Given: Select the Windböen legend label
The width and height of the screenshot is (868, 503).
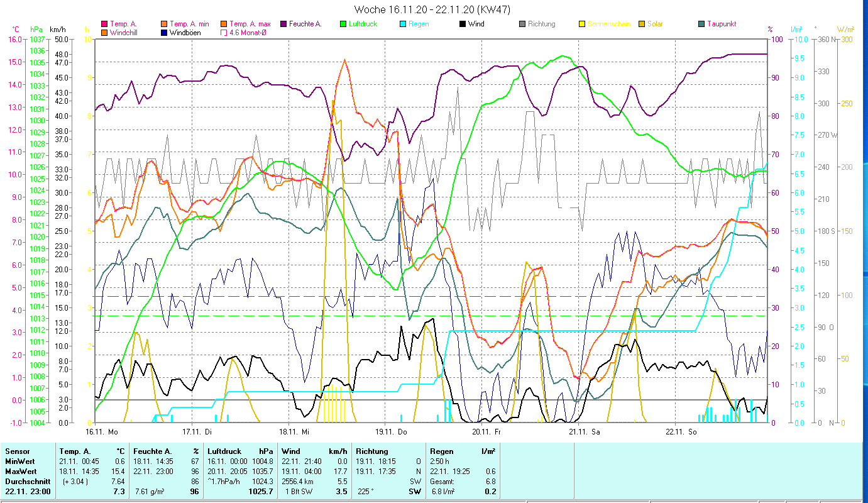Looking at the screenshot, I should tap(185, 32).
